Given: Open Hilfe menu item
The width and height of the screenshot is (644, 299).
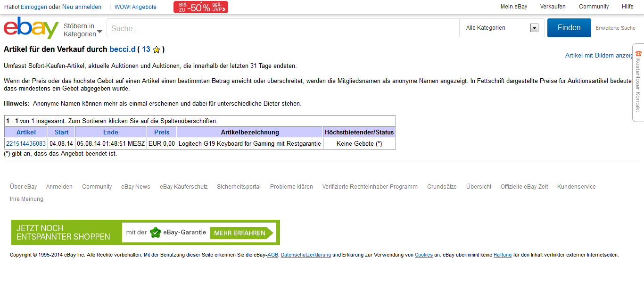Looking at the screenshot, I should (x=627, y=7).
